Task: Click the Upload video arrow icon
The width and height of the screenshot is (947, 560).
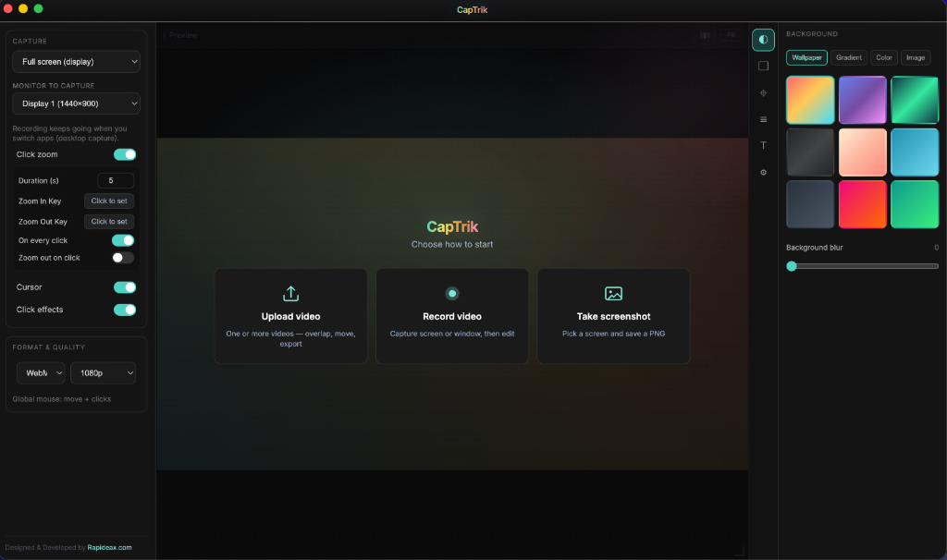Action: [290, 293]
